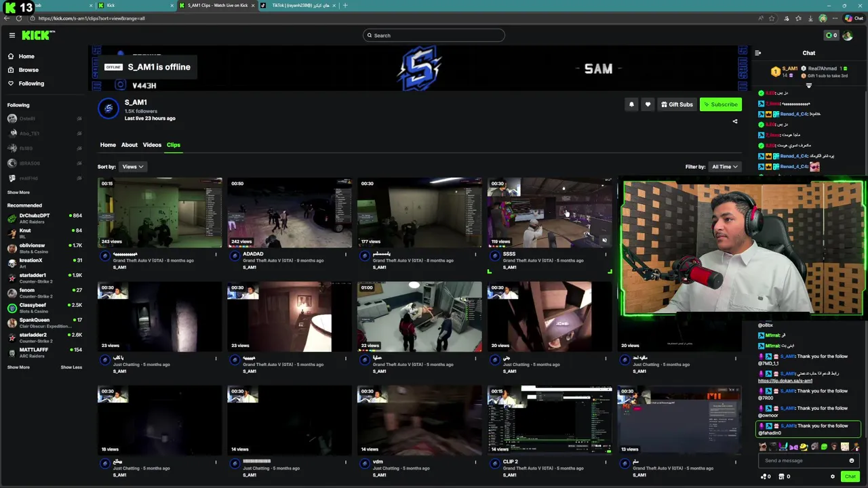Click Read aloud icon in address bar
Viewport: 868px width, 488px height.
click(x=761, y=18)
